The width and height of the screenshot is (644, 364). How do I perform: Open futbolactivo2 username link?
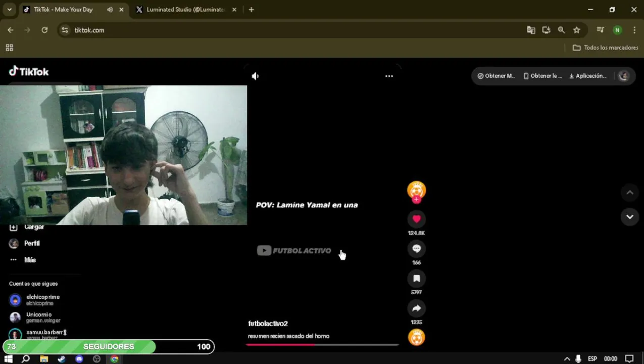[268, 324]
